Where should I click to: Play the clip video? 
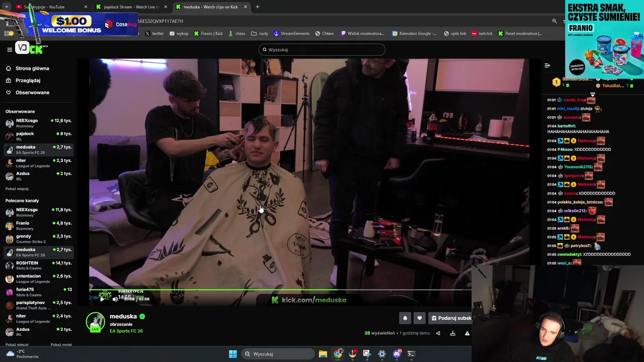click(102, 299)
